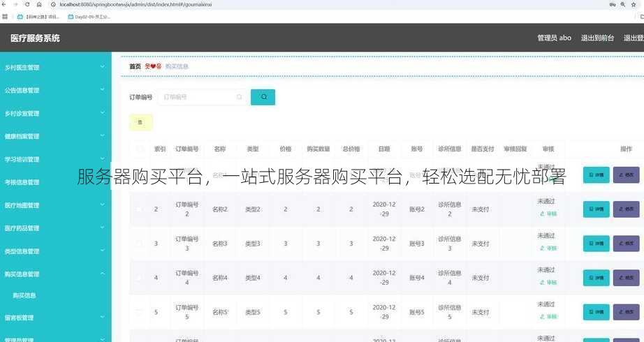Viewport: 644px width, 342px height.
Task: Click the zoom magnifier icon in address bar
Action: tap(623, 4)
